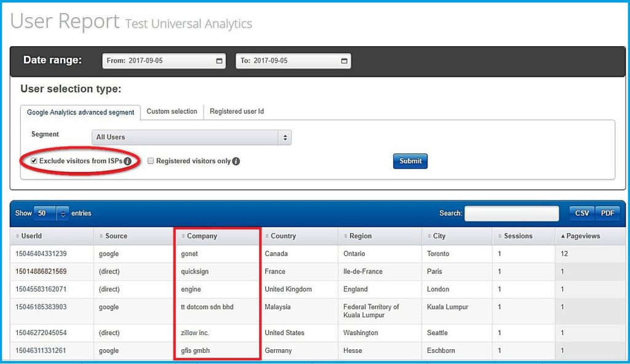This screenshot has height=364, width=630.
Task: Click the table Search input field
Action: (x=511, y=213)
